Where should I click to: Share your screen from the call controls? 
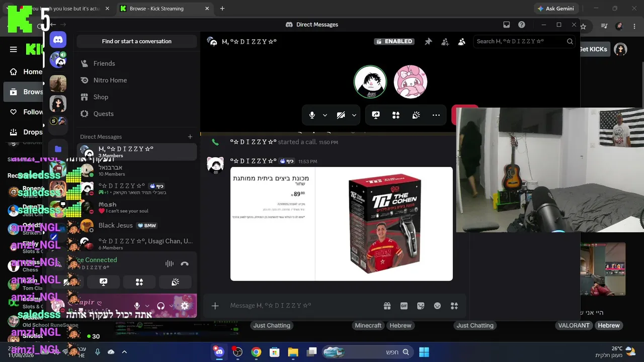click(375, 115)
